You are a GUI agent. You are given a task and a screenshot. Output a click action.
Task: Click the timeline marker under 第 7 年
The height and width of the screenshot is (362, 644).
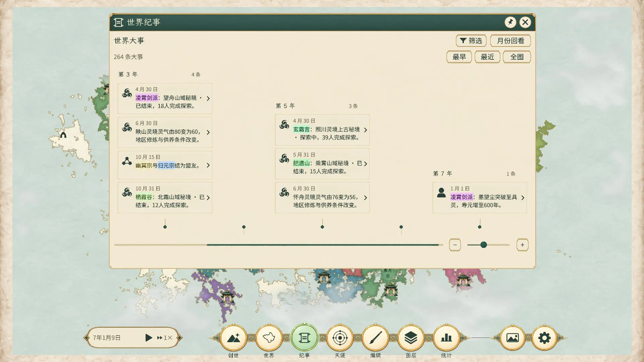480,227
